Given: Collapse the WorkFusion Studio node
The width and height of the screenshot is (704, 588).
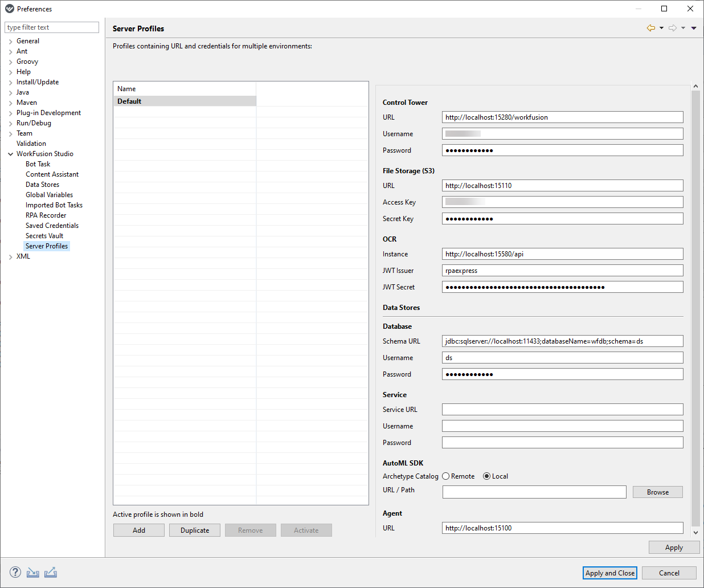Looking at the screenshot, I should 11,154.
